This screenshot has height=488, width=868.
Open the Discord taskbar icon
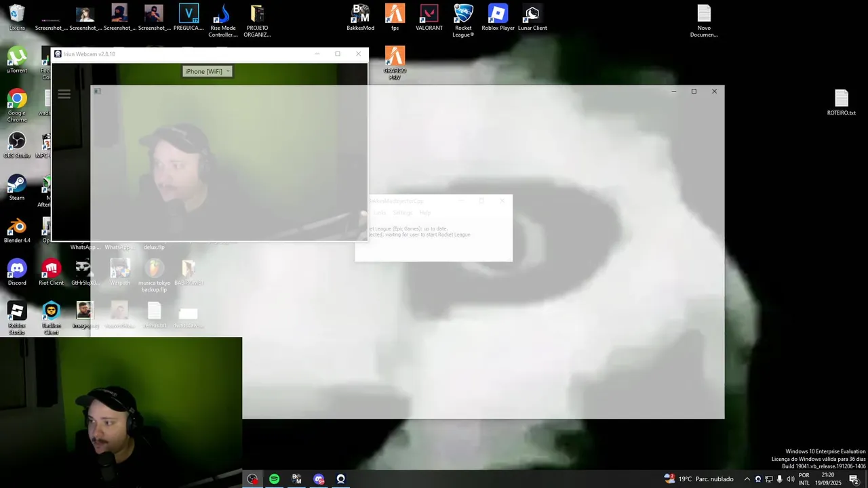pos(319,479)
